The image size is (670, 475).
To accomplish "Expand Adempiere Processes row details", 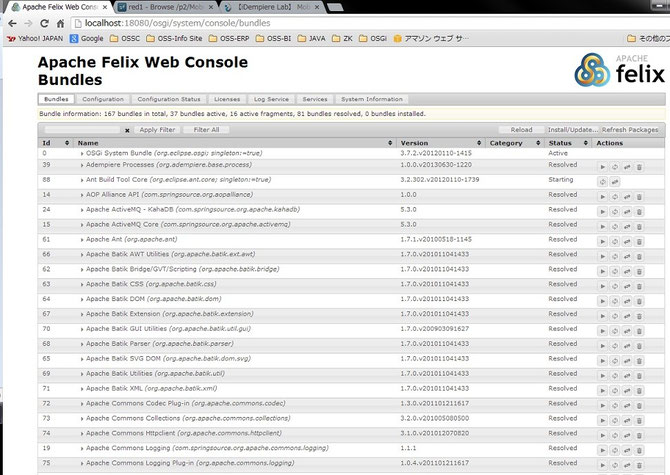I will tap(82, 165).
